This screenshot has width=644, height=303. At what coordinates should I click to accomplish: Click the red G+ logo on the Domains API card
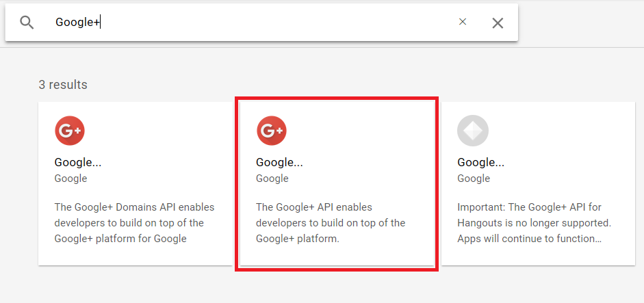[x=69, y=131]
